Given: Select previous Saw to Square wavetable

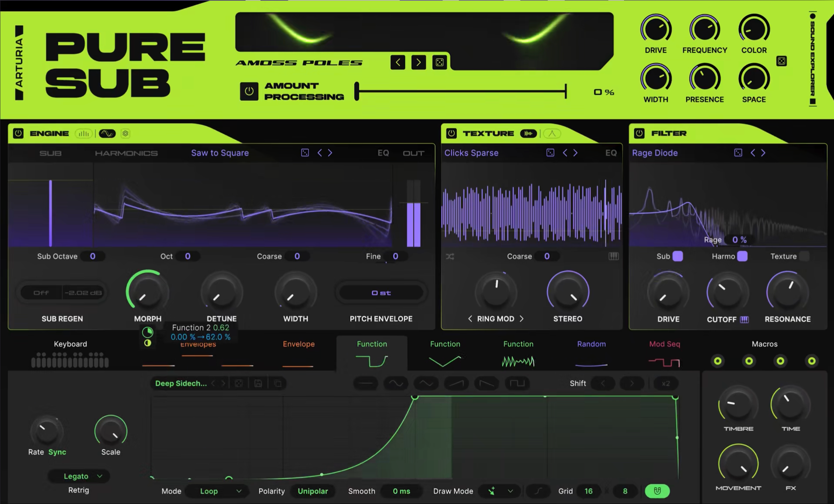Looking at the screenshot, I should (x=320, y=153).
